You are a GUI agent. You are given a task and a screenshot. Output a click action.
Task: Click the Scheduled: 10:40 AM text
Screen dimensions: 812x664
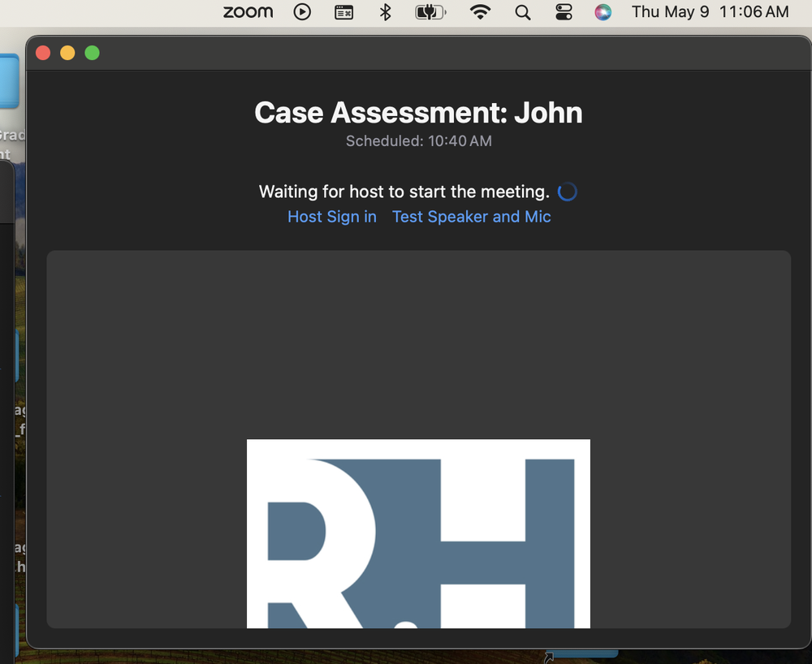click(418, 141)
